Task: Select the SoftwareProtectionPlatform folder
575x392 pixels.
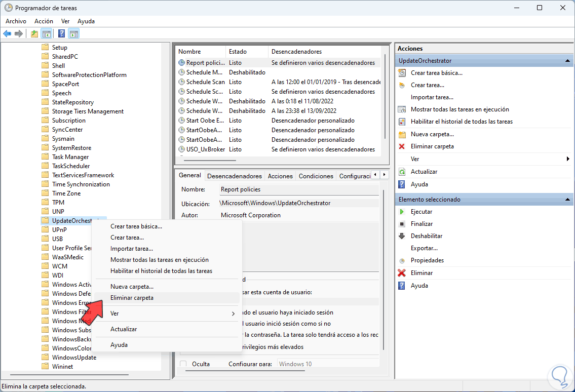Action: [89, 75]
